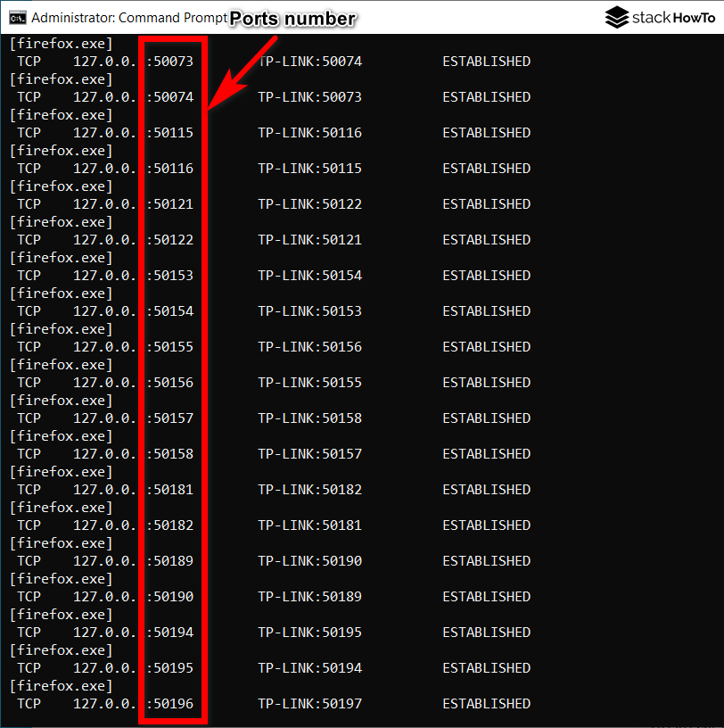The width and height of the screenshot is (724, 728).
Task: Click the Administrator: Command Prompt title text
Action: point(129,18)
